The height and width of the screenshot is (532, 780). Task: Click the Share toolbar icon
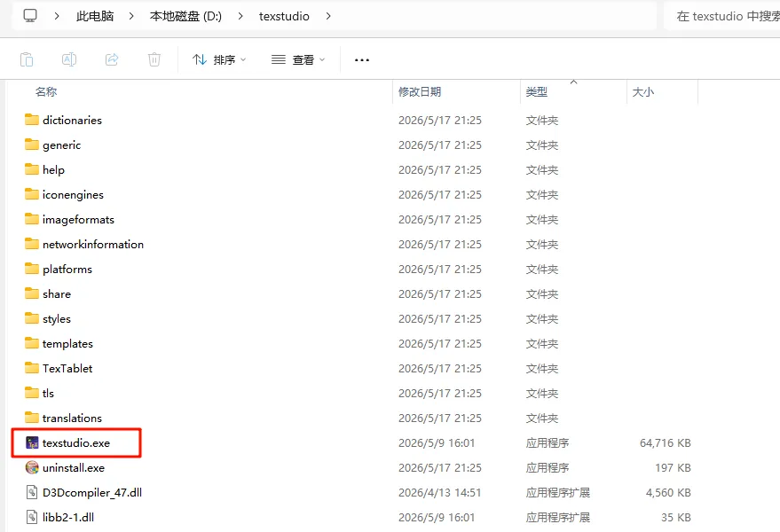[x=112, y=59]
